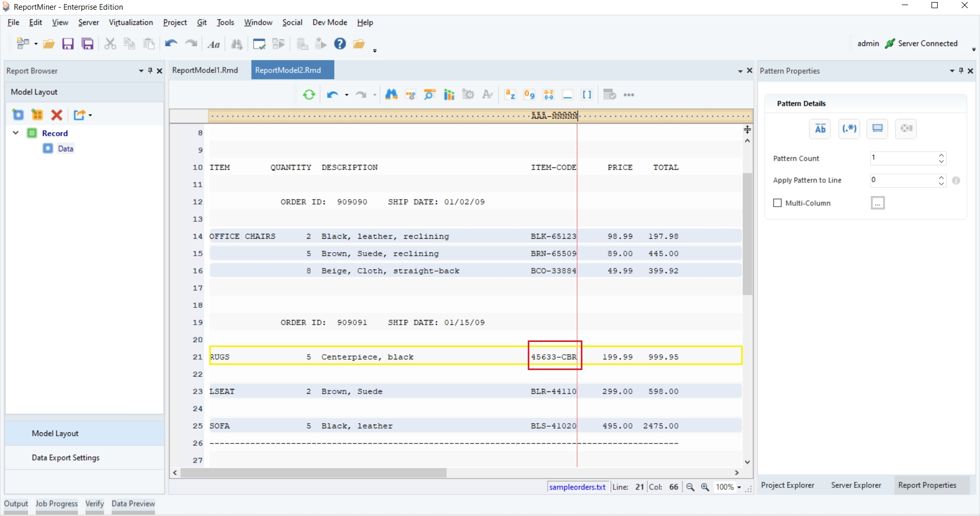
Task: Click the digits '09' pattern icon
Action: (x=529, y=95)
